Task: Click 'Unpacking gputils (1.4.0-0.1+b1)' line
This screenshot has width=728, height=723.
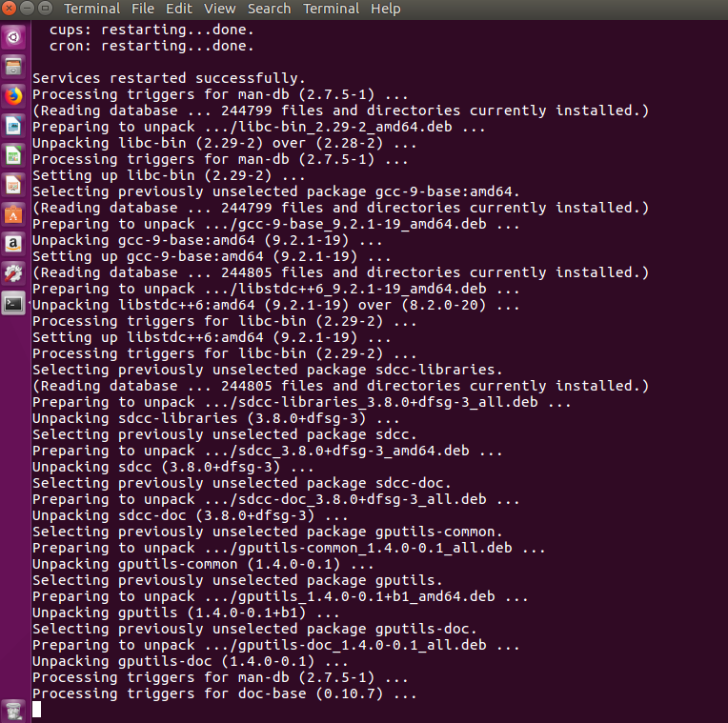Action: pyautogui.click(x=186, y=613)
